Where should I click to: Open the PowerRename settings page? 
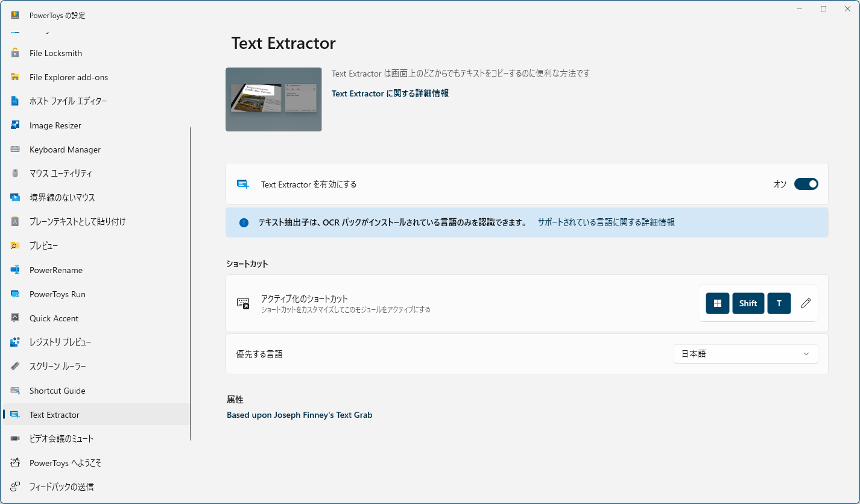click(96, 270)
